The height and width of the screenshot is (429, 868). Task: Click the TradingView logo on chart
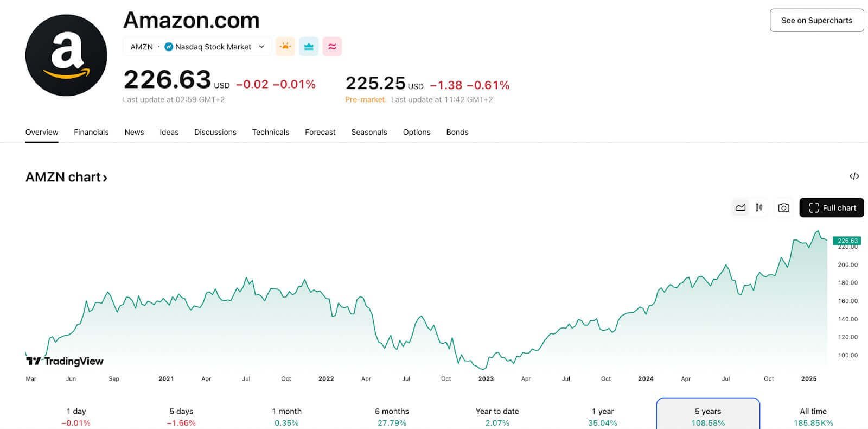pyautogui.click(x=65, y=361)
